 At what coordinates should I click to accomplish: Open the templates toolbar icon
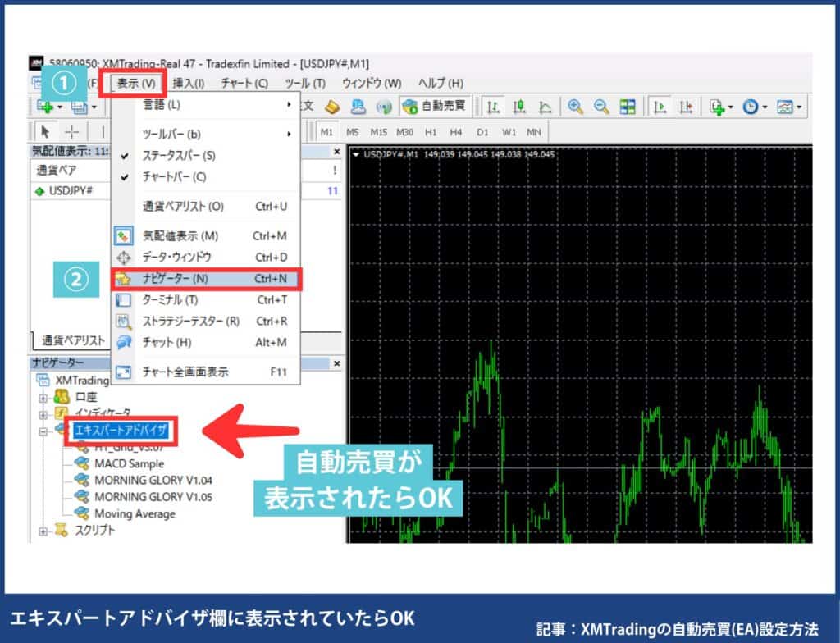(784, 107)
